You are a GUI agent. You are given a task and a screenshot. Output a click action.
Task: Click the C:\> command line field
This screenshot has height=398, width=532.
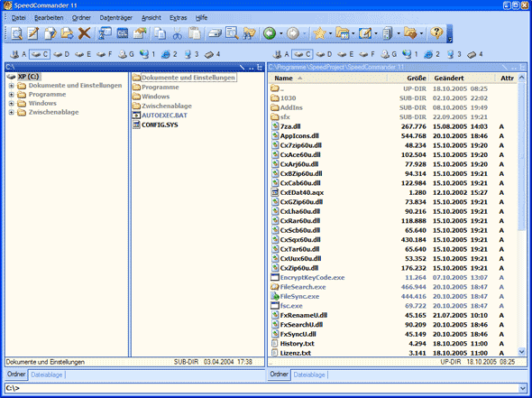tap(261, 388)
